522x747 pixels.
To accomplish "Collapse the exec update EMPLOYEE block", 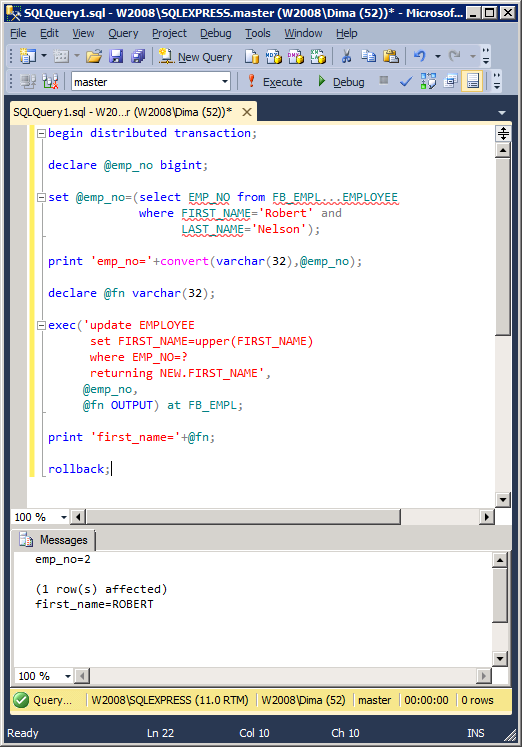I will (41, 325).
